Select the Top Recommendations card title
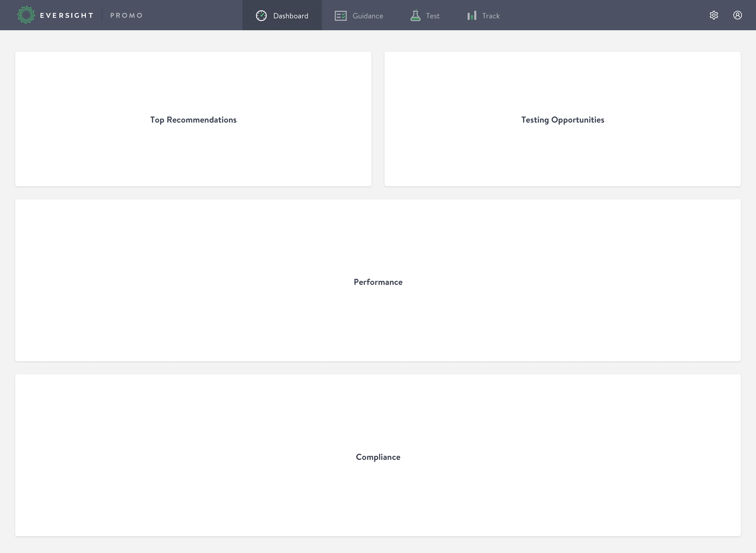 193,120
